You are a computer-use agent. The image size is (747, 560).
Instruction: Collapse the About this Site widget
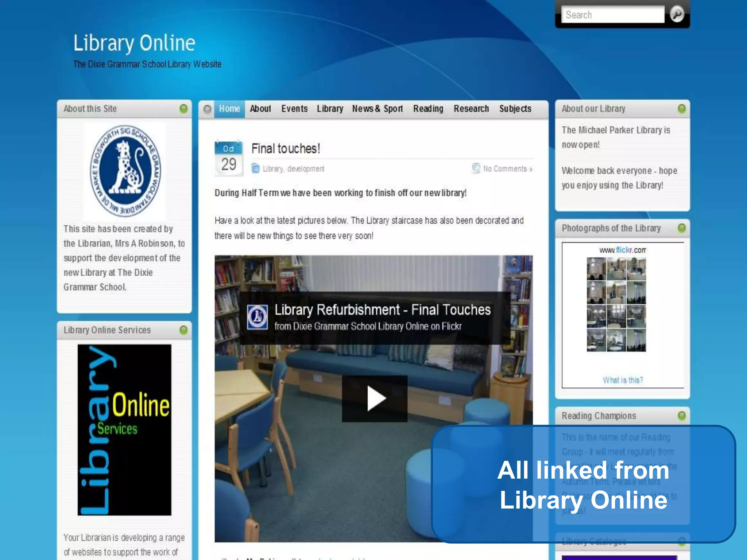click(183, 109)
